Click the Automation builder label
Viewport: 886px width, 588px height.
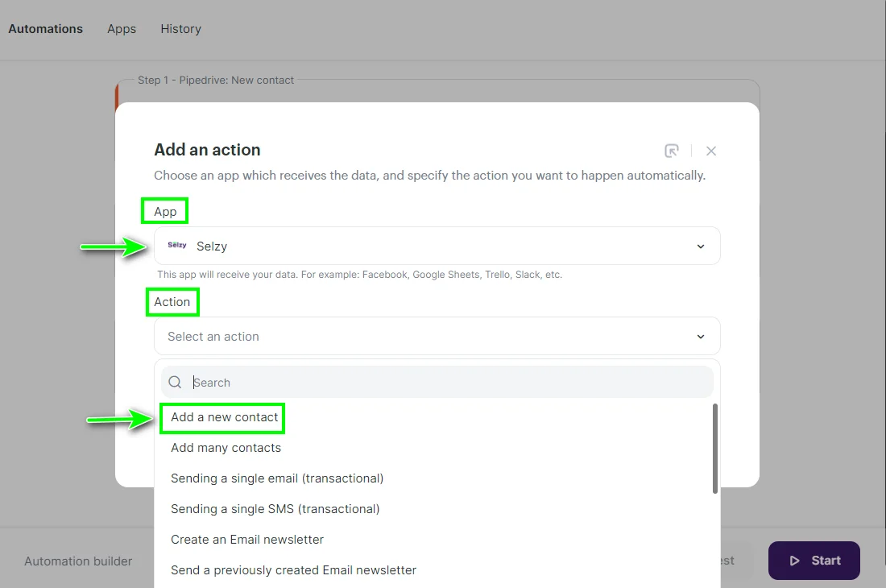pyautogui.click(x=78, y=561)
